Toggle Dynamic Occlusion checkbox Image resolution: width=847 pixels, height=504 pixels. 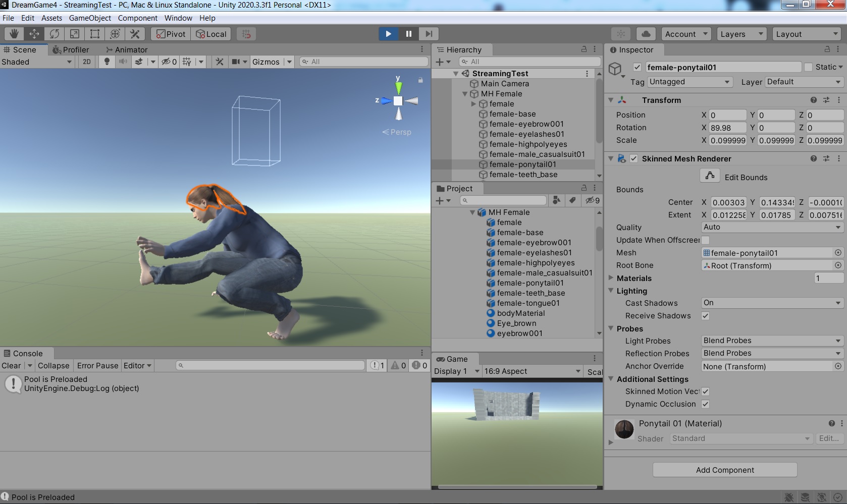coord(706,404)
